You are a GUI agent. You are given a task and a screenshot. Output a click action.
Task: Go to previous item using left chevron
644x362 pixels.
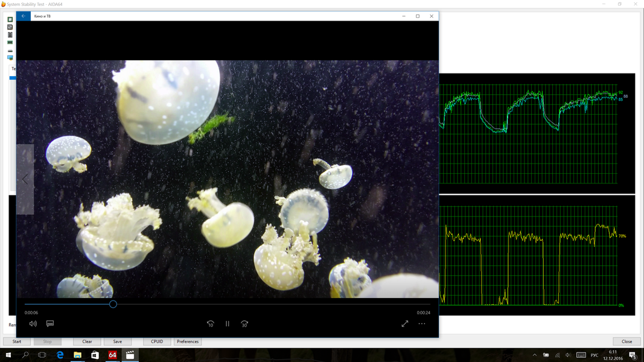pos(25,179)
